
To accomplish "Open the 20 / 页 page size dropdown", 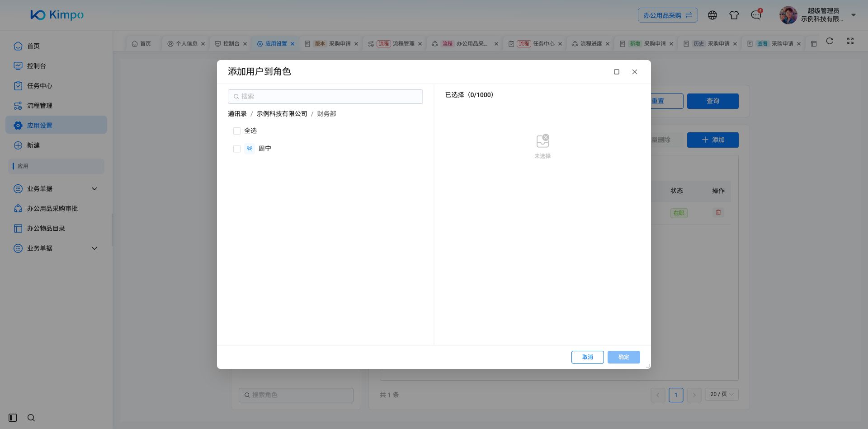I will (722, 394).
